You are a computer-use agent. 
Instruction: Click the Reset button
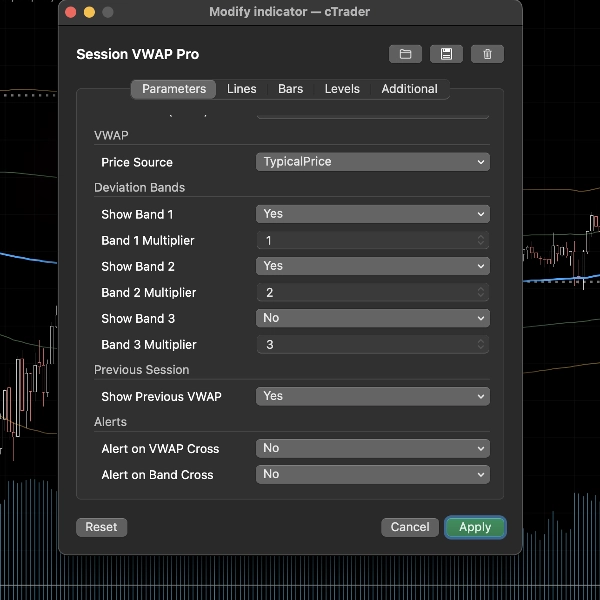pyautogui.click(x=101, y=527)
